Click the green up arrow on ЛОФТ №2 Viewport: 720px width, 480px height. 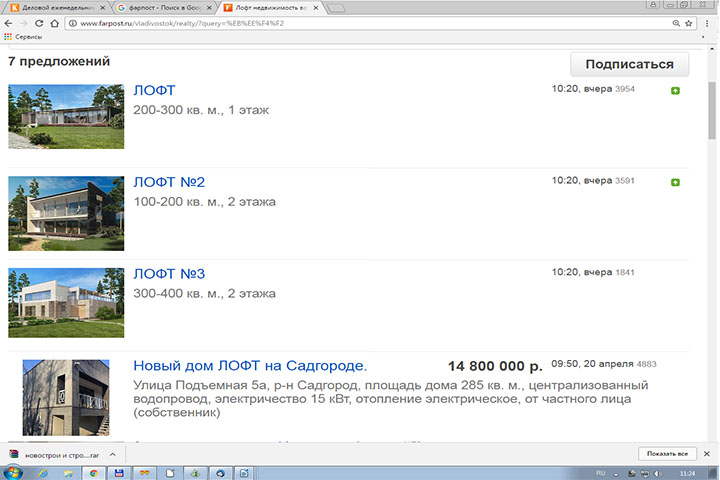click(x=675, y=183)
